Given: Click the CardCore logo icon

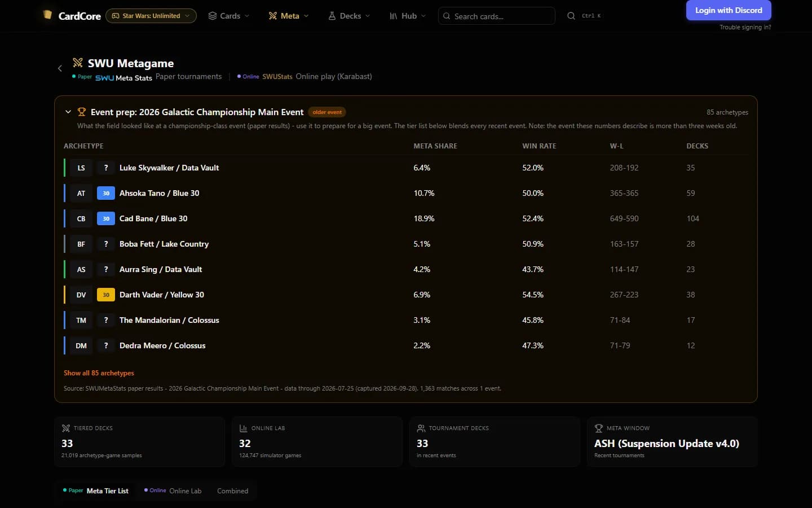Looking at the screenshot, I should tap(48, 15).
